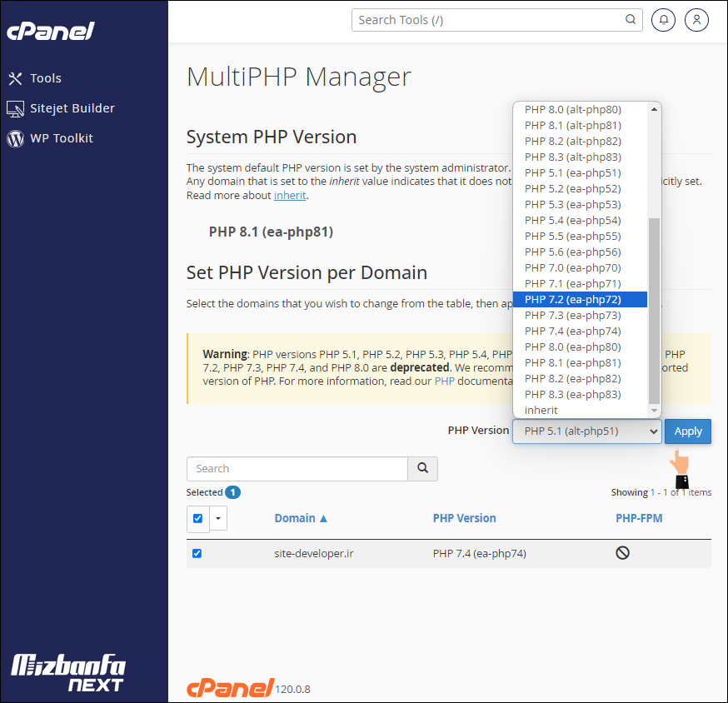Viewport: 728px width, 703px height.
Task: Click the Sitejet Builder sidebar icon
Action: pos(15,108)
